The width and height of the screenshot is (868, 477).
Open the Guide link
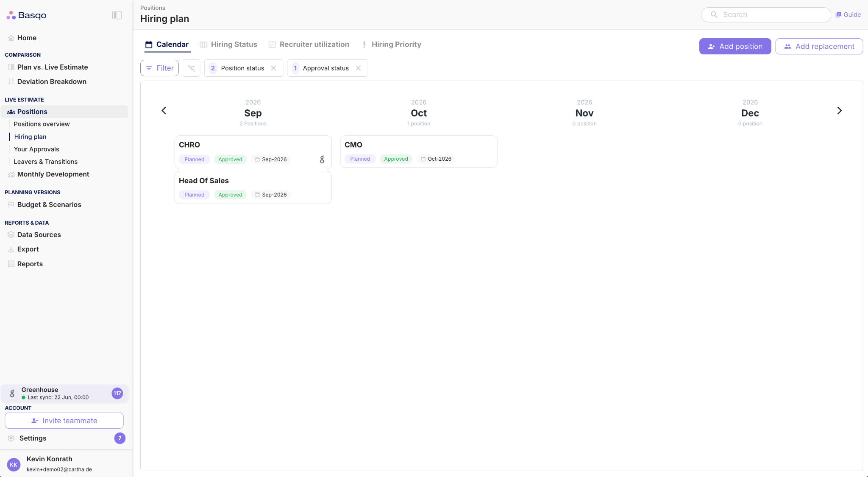[848, 14]
